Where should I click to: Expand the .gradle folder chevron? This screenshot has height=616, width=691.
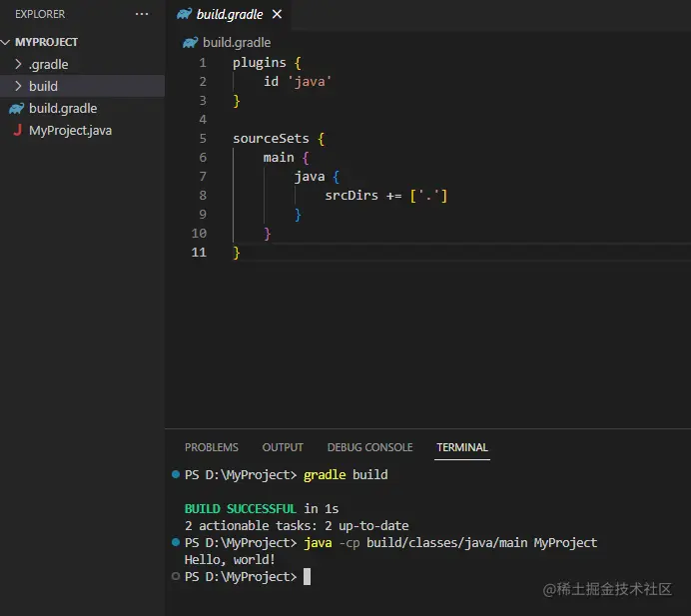click(18, 64)
